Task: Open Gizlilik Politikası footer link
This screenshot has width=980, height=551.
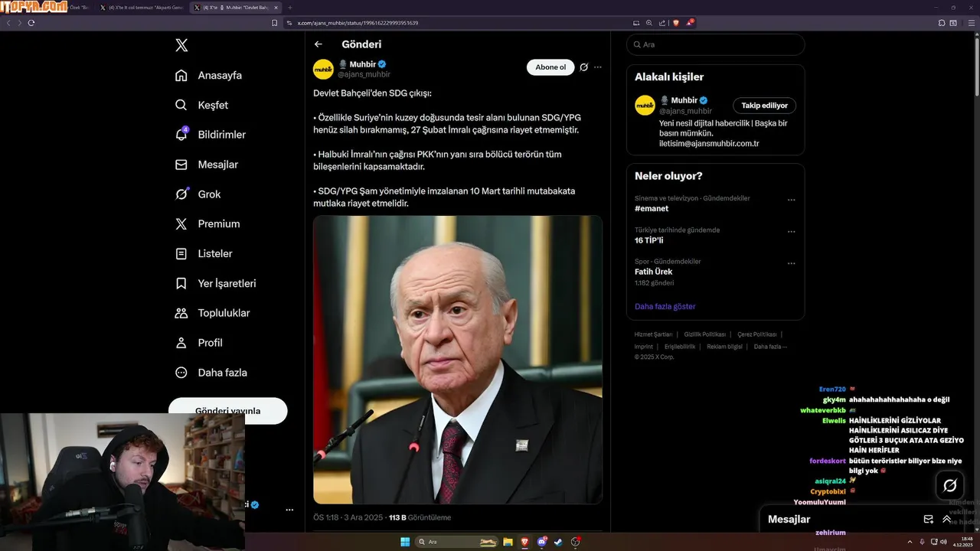Action: coord(705,334)
